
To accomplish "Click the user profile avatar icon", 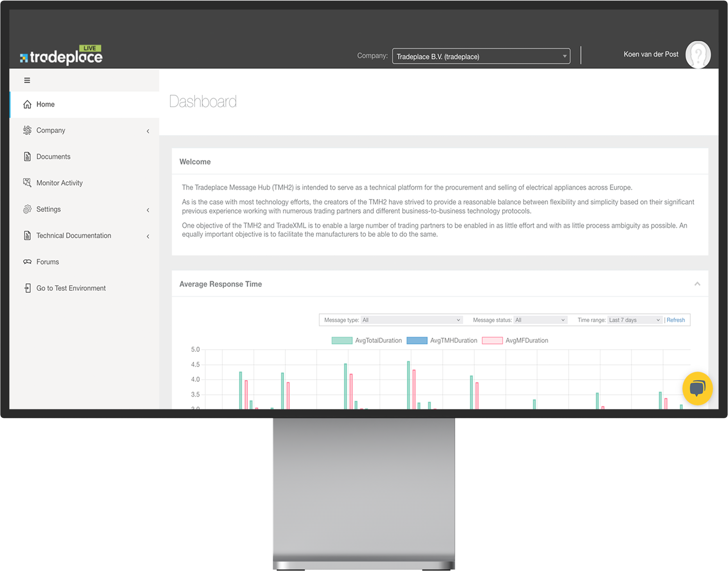I will click(698, 54).
